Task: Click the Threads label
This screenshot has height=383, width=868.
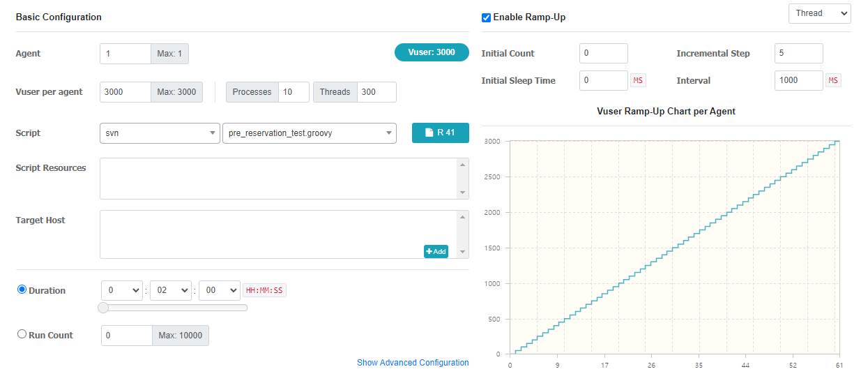Action: pyautogui.click(x=335, y=92)
